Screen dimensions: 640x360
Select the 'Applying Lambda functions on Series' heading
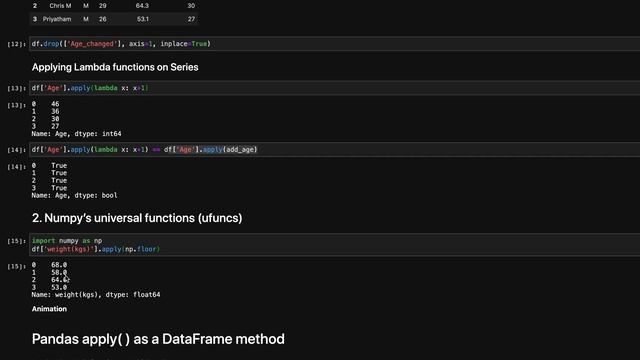(115, 67)
